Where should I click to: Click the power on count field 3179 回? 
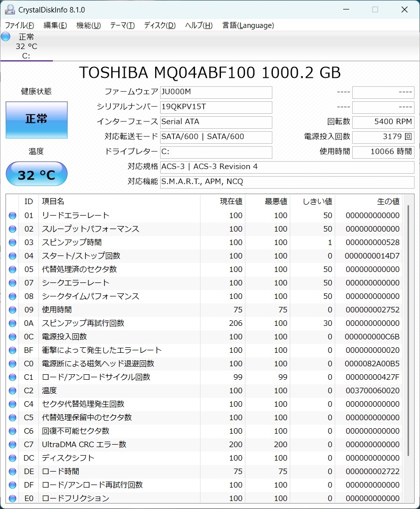tap(383, 137)
